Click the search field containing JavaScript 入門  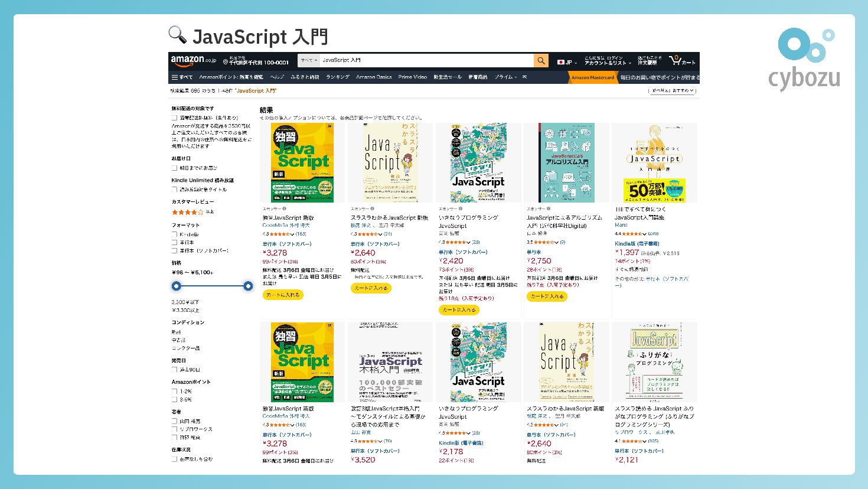[x=427, y=60]
